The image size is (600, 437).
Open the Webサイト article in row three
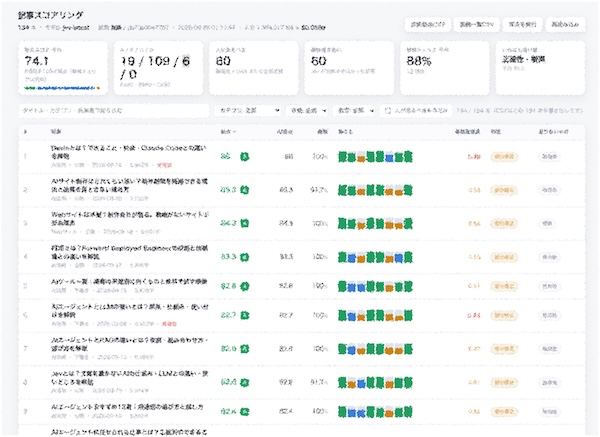pyautogui.click(x=130, y=218)
